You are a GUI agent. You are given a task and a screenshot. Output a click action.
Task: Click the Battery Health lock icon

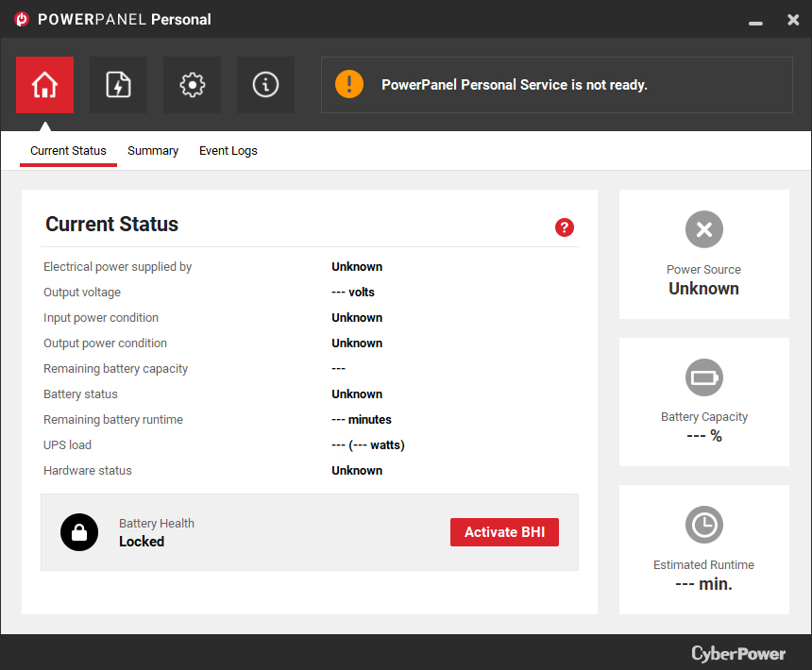[79, 532]
